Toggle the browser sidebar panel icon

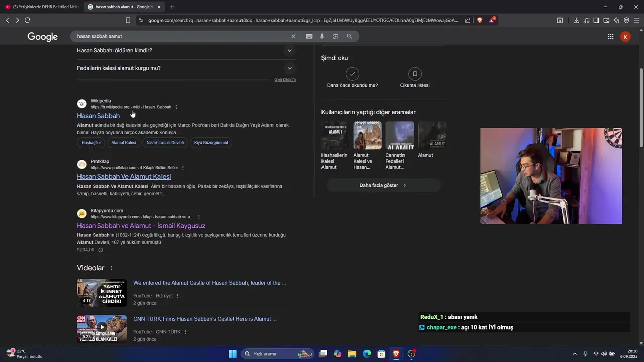[x=596, y=20]
